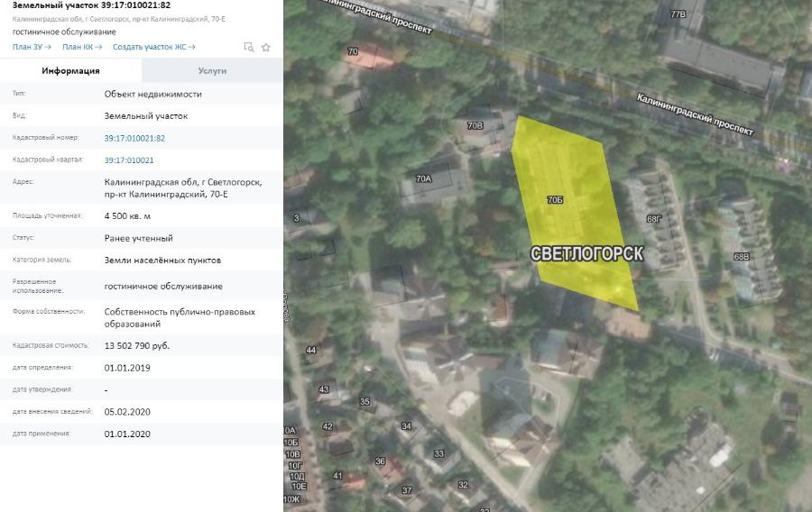Click the star favorite icon

click(266, 47)
